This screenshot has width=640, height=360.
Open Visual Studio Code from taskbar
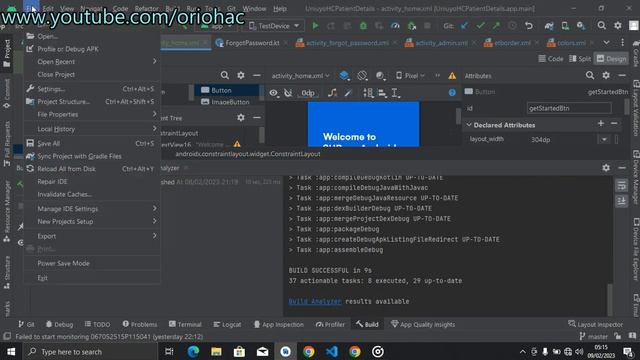tap(332, 351)
